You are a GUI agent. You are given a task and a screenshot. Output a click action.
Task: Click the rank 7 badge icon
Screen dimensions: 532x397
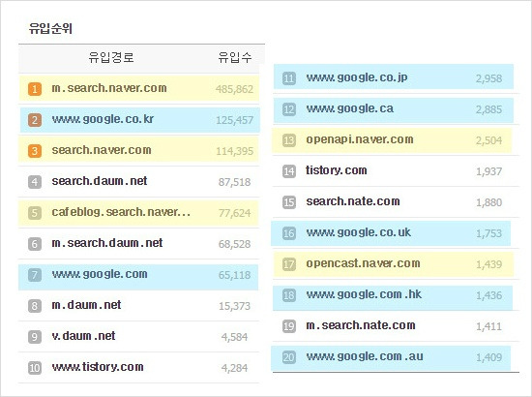(x=35, y=275)
